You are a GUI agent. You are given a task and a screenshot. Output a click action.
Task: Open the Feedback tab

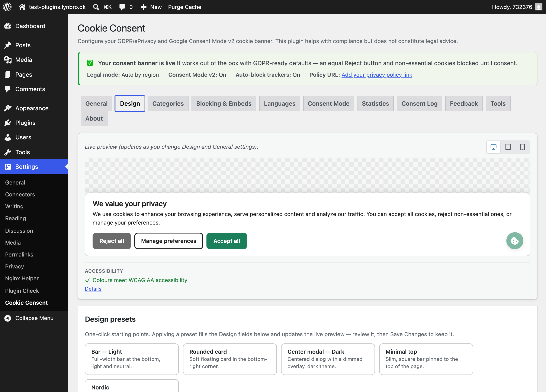464,104
